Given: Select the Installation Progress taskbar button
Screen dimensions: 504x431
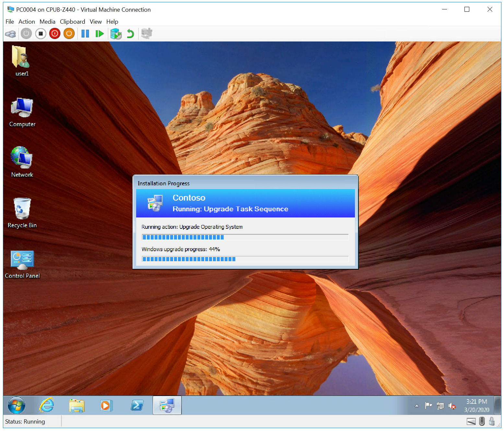Looking at the screenshot, I should pos(167,405).
